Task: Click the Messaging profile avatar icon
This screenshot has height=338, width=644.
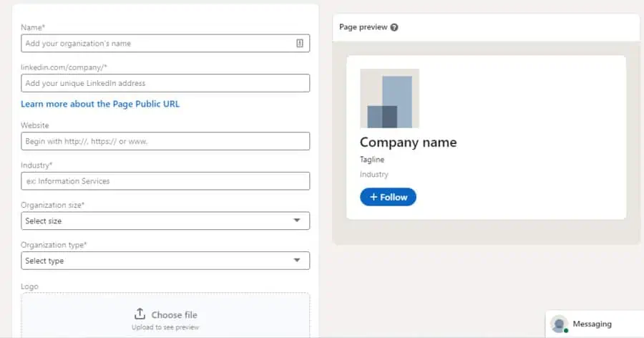Action: click(560, 324)
